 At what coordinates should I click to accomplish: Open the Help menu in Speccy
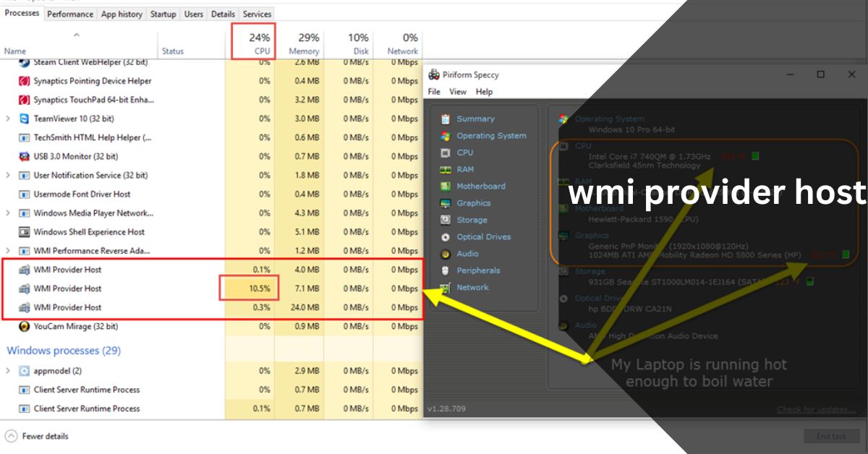(484, 92)
